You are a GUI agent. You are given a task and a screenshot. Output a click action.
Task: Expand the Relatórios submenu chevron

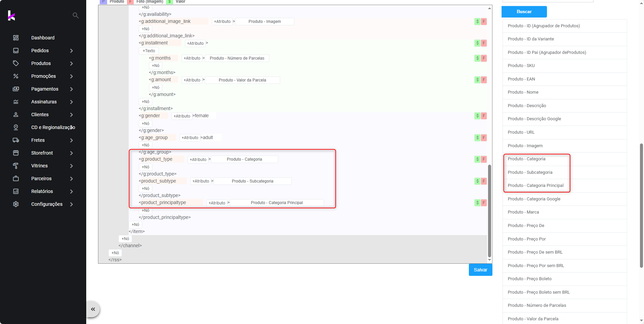(71, 191)
